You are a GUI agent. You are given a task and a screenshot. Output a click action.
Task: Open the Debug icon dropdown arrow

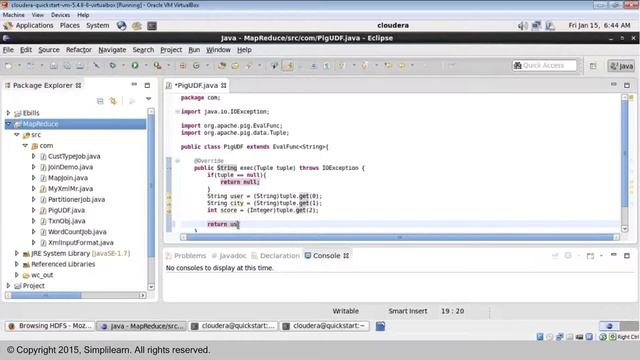tap(123, 65)
